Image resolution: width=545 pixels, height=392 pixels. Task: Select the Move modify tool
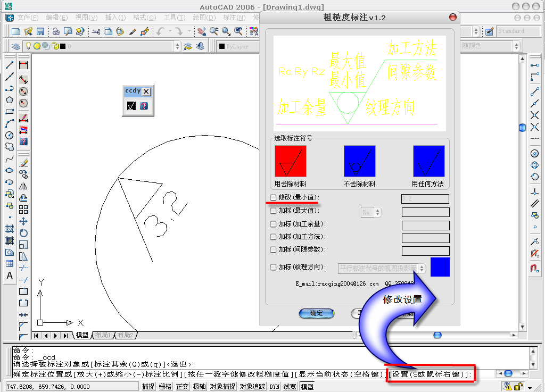[23, 221]
